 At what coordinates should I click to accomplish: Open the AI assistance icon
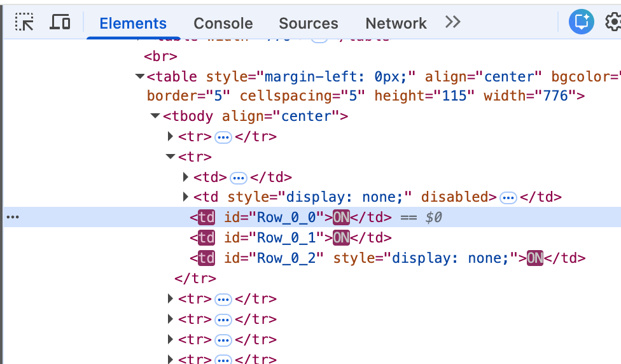pos(580,23)
